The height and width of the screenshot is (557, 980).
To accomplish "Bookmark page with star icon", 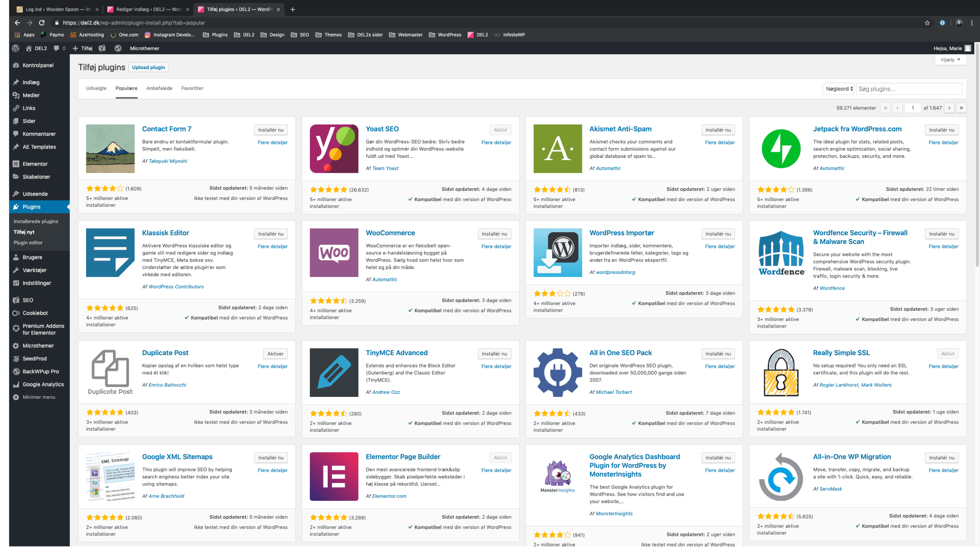I will [x=927, y=23].
